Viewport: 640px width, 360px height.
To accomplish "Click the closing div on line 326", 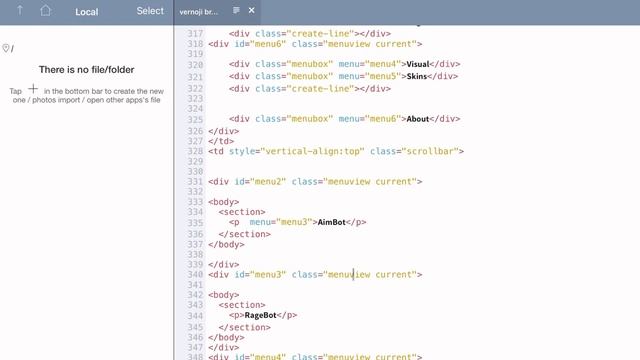I will click(x=224, y=131).
